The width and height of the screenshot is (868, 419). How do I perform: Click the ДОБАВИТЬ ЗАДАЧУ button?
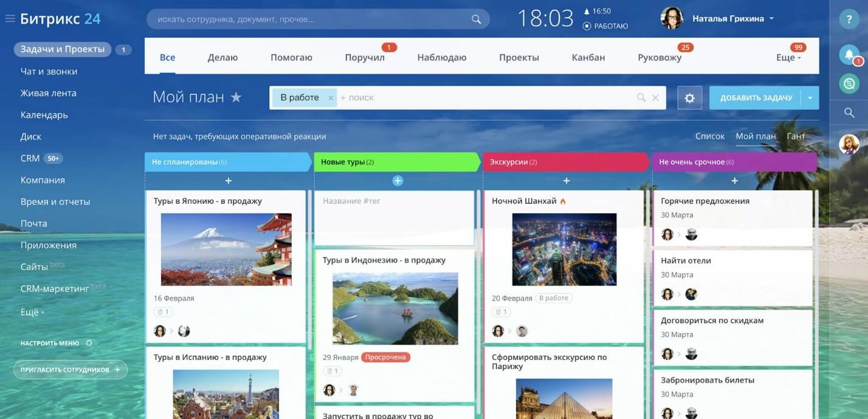click(756, 98)
